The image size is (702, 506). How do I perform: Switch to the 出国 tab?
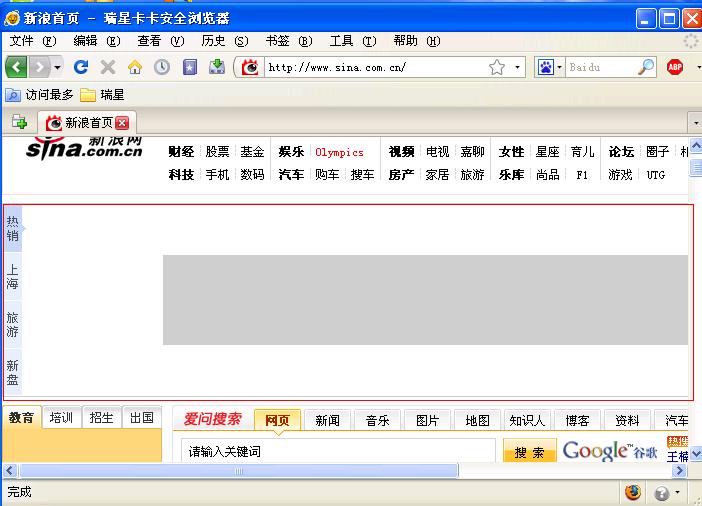[141, 418]
